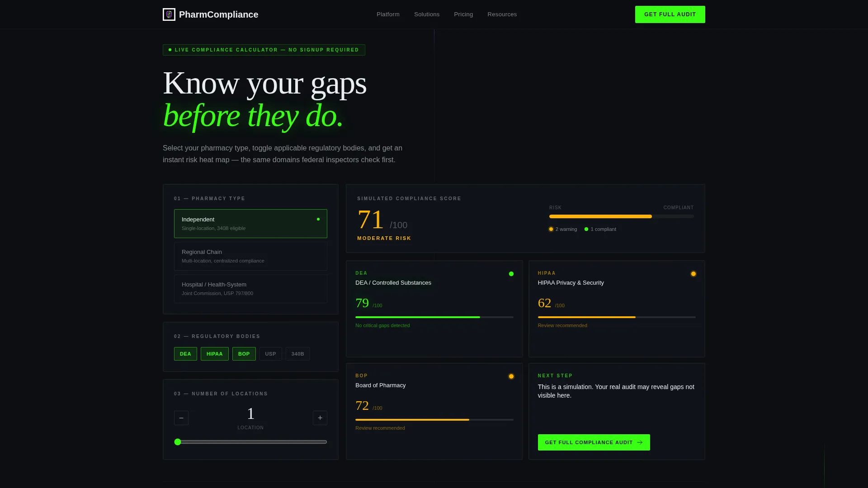Click the DEA score progress bar
This screenshot has width=868, height=488.
tap(434, 317)
